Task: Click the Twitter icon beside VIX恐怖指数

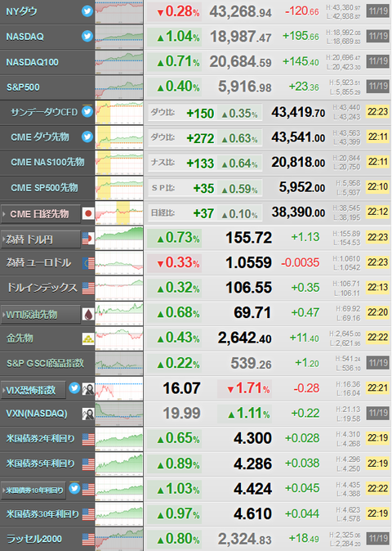Action: tap(74, 388)
